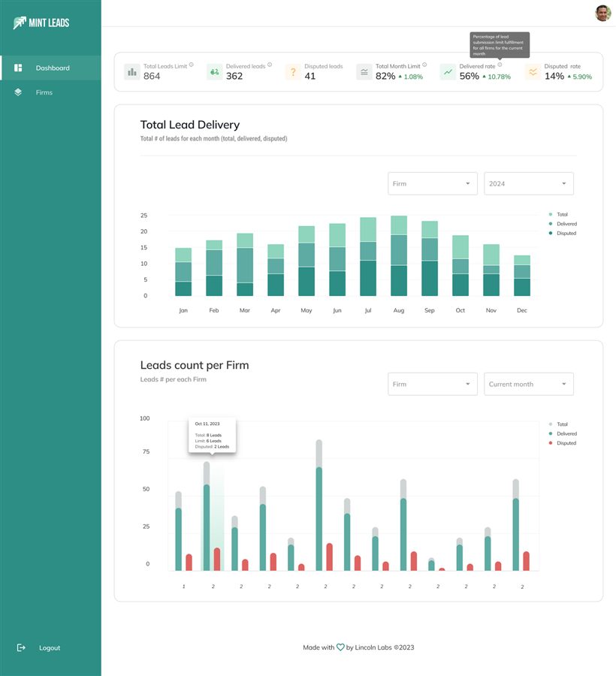The width and height of the screenshot is (616, 676).
Task: Click the Disputed rate orange icon
Action: (x=533, y=71)
